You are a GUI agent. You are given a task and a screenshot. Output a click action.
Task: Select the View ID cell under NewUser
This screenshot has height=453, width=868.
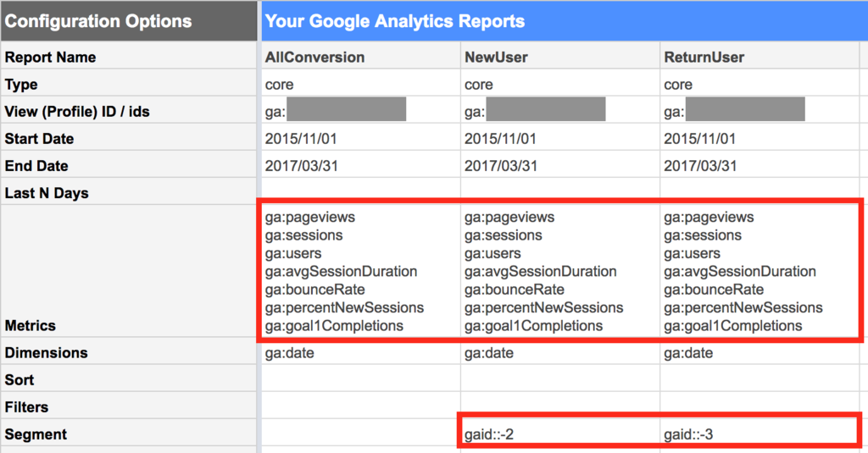pos(559,111)
